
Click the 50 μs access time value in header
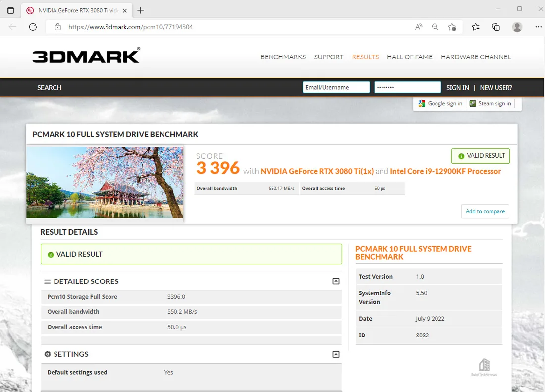click(x=380, y=188)
